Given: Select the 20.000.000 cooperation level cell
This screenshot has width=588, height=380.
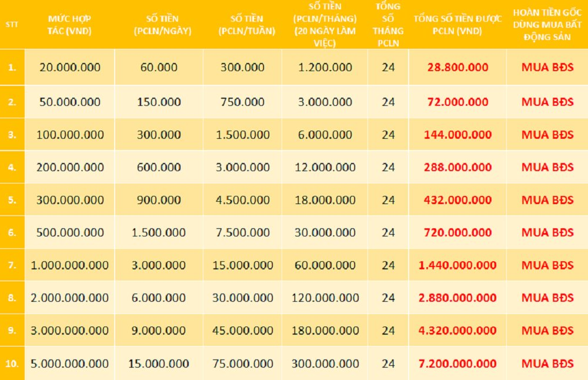Looking at the screenshot, I should point(69,67).
